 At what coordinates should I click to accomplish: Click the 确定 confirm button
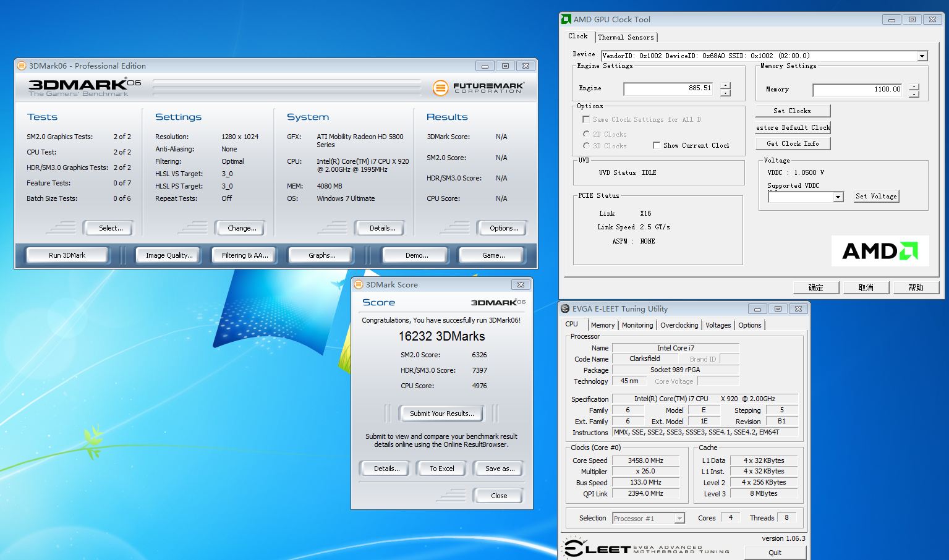816,287
